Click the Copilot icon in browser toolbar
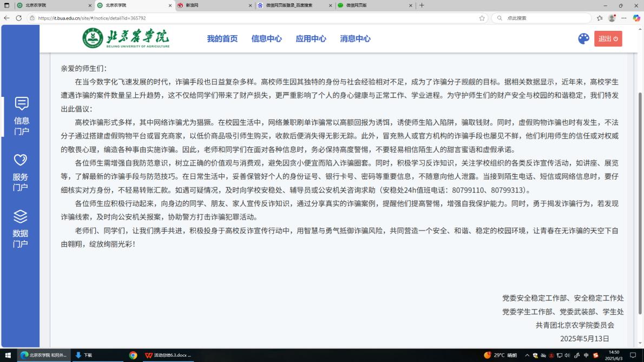This screenshot has width=644, height=362. (x=636, y=18)
